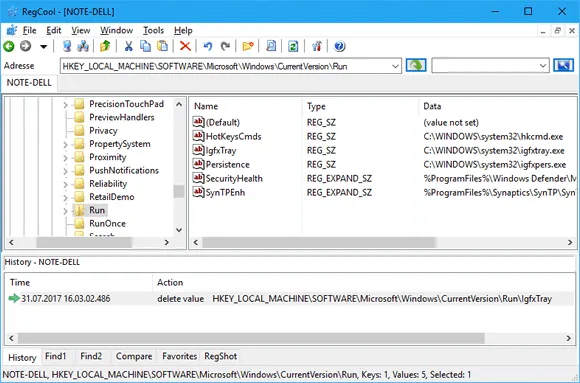This screenshot has height=383, width=580.
Task: Click the Find magnifier page icon
Action: 271,46
